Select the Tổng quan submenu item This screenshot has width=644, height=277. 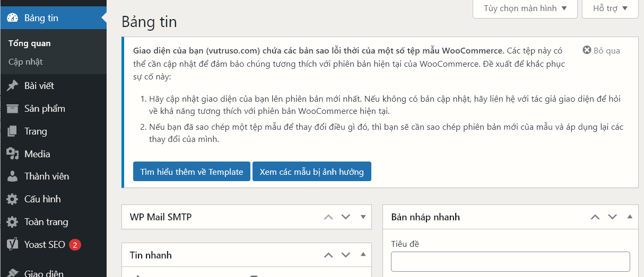[x=30, y=43]
